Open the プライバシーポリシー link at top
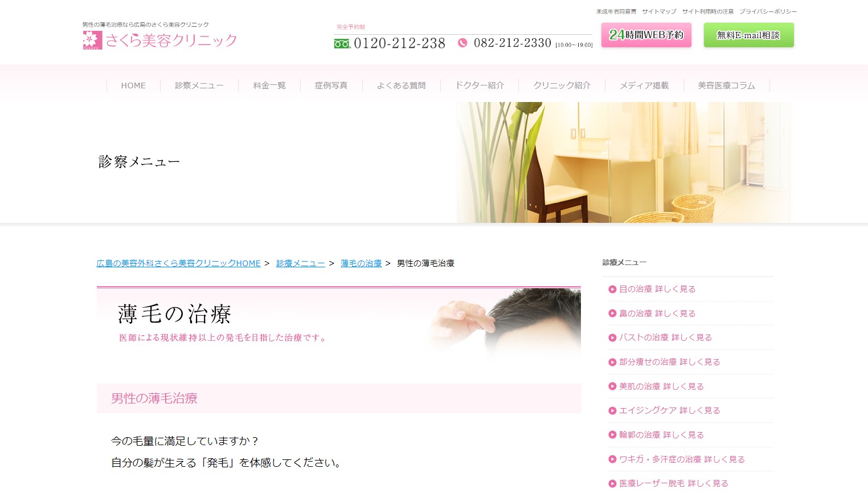Screen dimensions: 868x493 pyautogui.click(x=768, y=11)
